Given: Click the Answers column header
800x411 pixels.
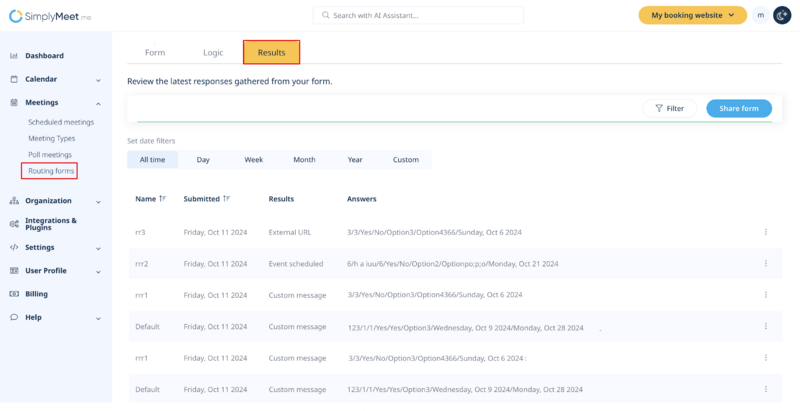Looking at the screenshot, I should (362, 199).
